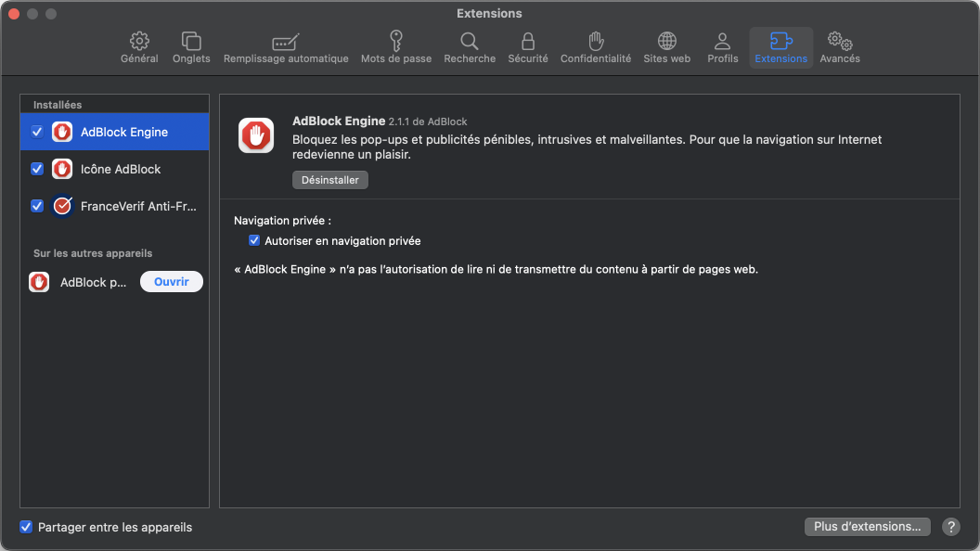Select AdBlock Engine row text
The height and width of the screenshot is (551, 980).
point(123,132)
